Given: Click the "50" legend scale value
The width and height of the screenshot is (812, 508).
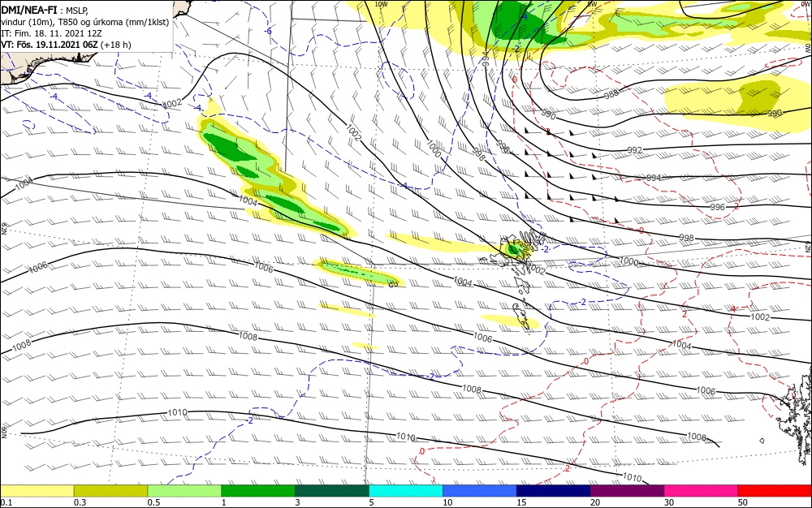Looking at the screenshot, I should (743, 502).
